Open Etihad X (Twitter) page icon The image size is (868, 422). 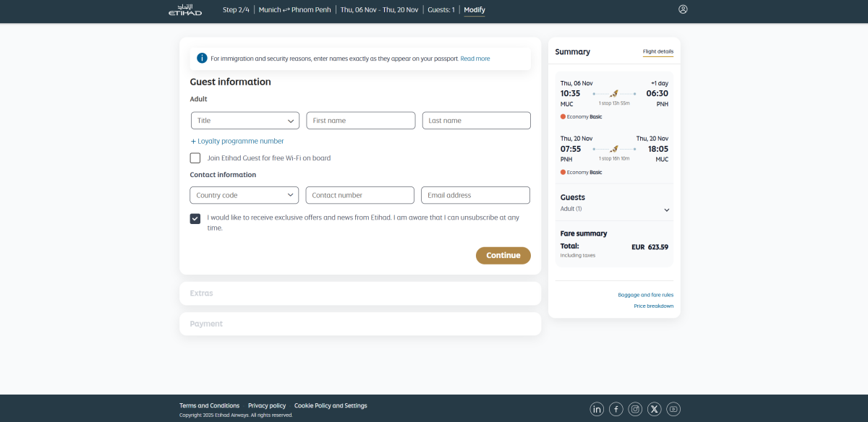pos(655,409)
